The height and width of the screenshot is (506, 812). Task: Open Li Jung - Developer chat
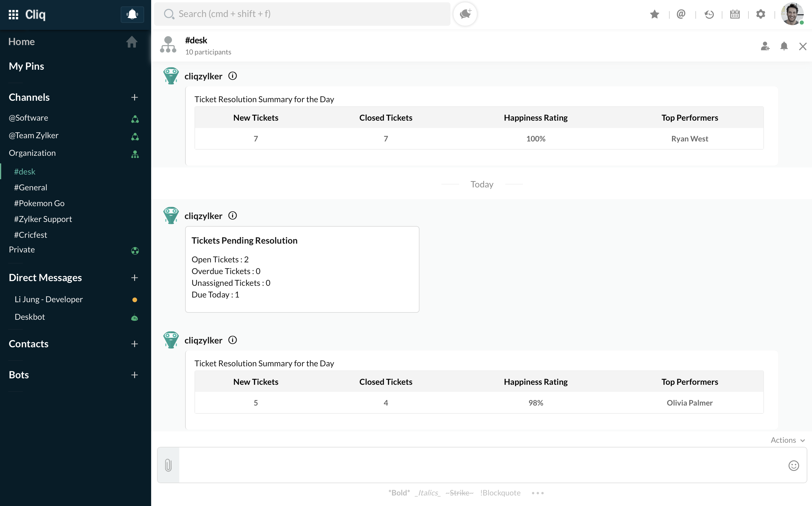coord(49,299)
